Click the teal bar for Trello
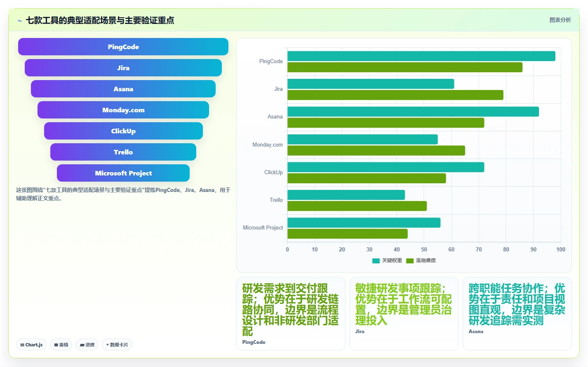 click(346, 195)
